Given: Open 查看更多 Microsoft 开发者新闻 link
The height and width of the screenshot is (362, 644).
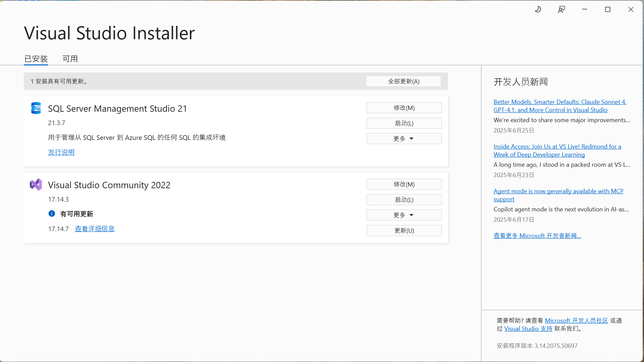Looking at the screenshot, I should tap(537, 236).
